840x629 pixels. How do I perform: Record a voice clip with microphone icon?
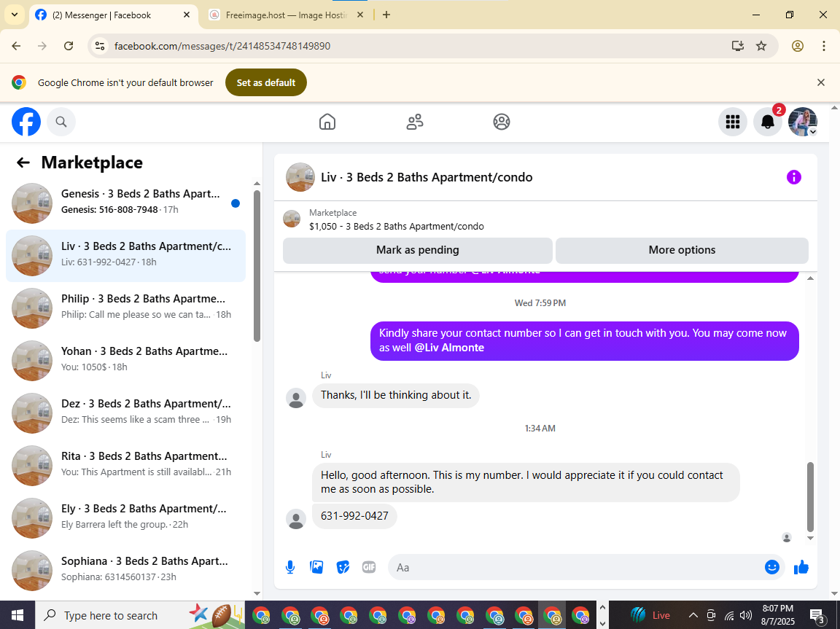coord(290,567)
